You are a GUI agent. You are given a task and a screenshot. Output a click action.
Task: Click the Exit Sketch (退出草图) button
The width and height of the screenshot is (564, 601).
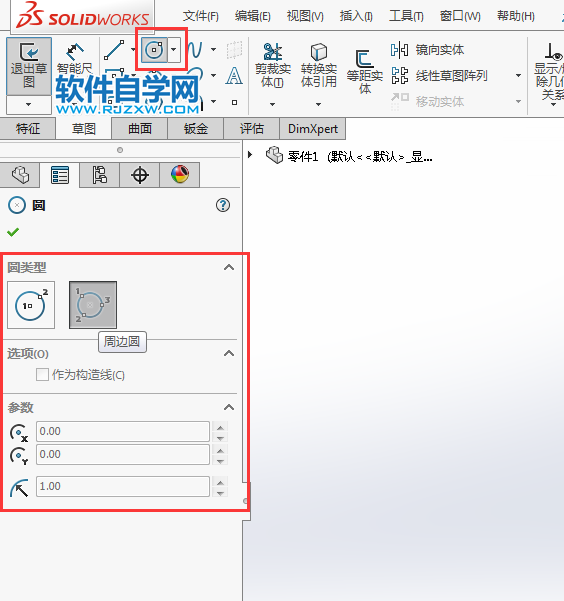[x=29, y=66]
